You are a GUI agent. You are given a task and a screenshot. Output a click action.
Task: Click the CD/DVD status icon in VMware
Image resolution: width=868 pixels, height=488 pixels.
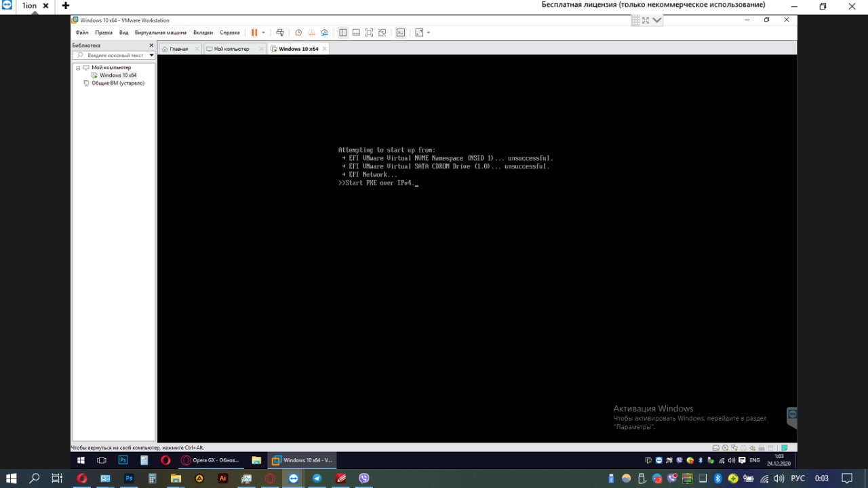tap(725, 448)
